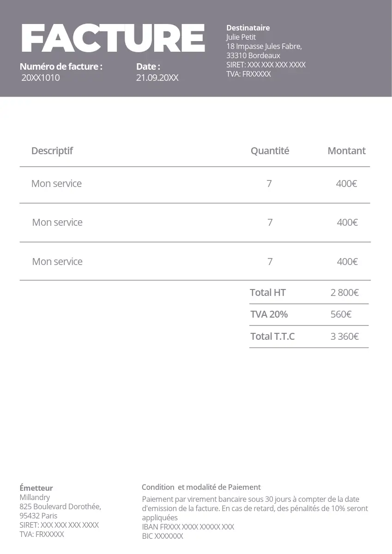Select the date value 21.09.20XX
The width and height of the screenshot is (392, 554).
click(x=157, y=78)
